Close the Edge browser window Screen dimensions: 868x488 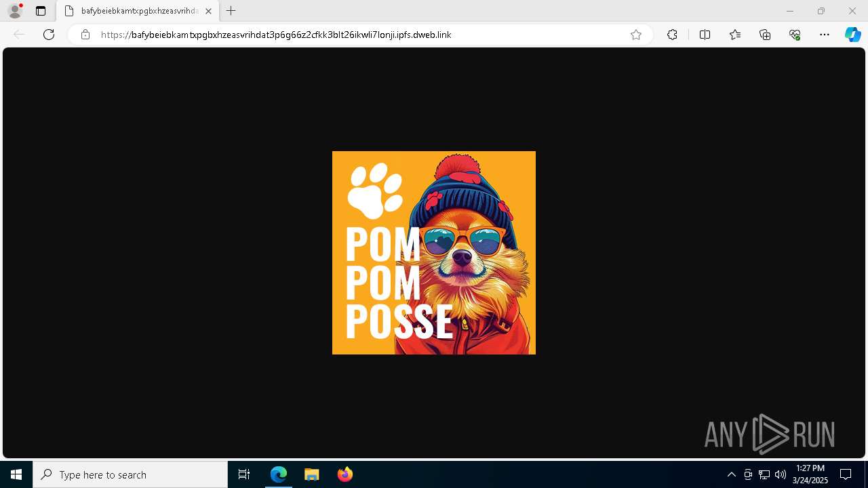tap(852, 11)
